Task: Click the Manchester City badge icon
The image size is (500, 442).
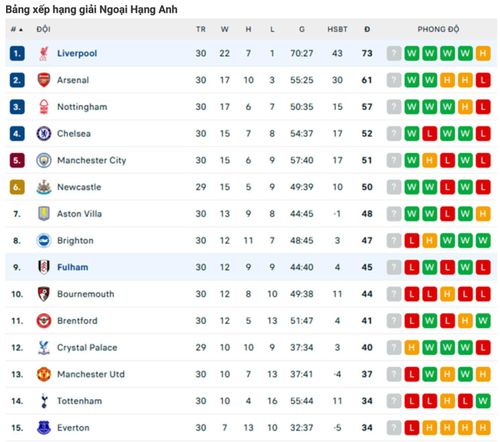Action: pyautogui.click(x=44, y=160)
